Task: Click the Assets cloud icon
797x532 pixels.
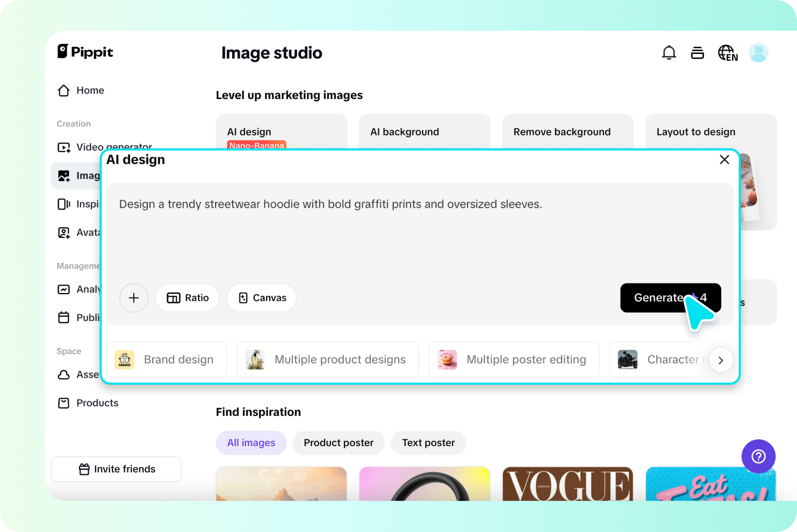Action: pos(64,375)
